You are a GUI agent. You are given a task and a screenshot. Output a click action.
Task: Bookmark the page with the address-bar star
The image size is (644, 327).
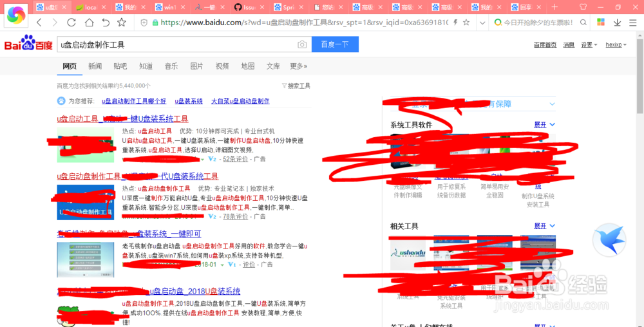[x=466, y=23]
